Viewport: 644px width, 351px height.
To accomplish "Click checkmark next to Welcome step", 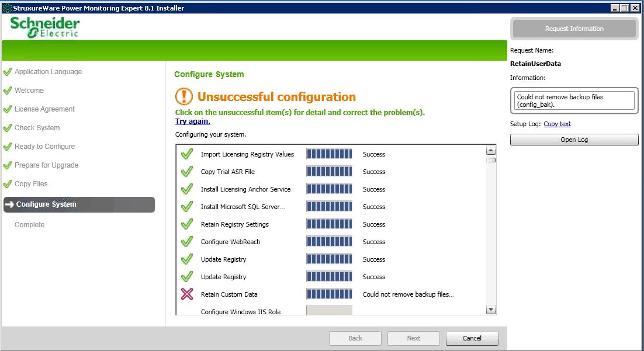I will (x=8, y=91).
